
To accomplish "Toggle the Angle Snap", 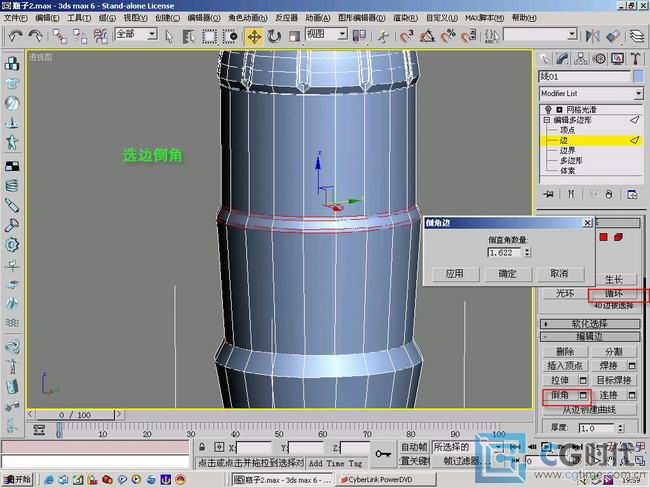I will 427,36.
